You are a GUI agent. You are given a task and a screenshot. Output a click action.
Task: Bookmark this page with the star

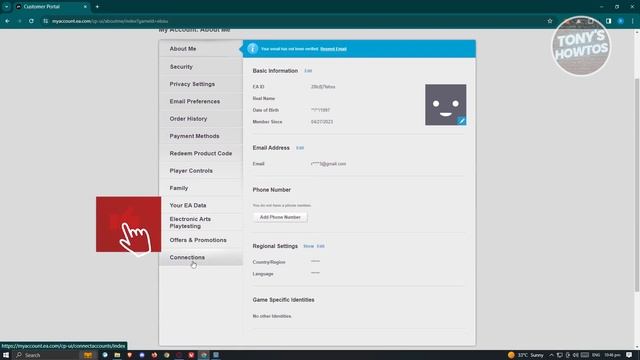(x=550, y=21)
